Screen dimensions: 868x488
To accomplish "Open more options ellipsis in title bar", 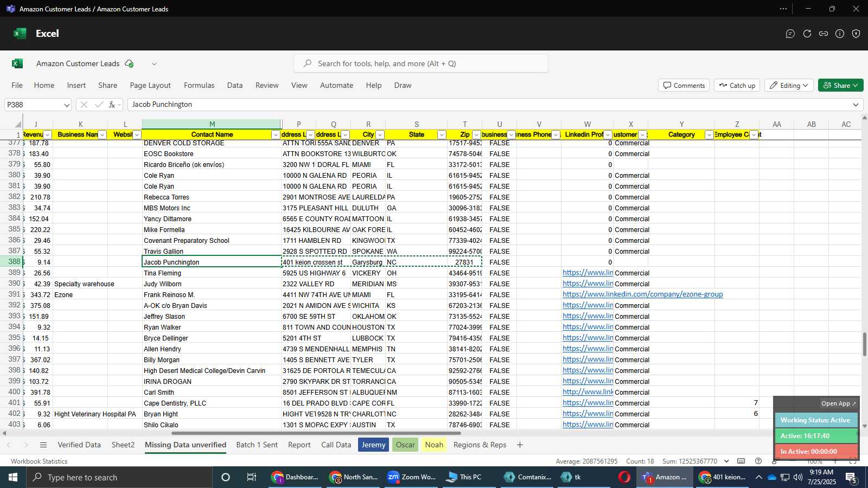I will tap(783, 9).
